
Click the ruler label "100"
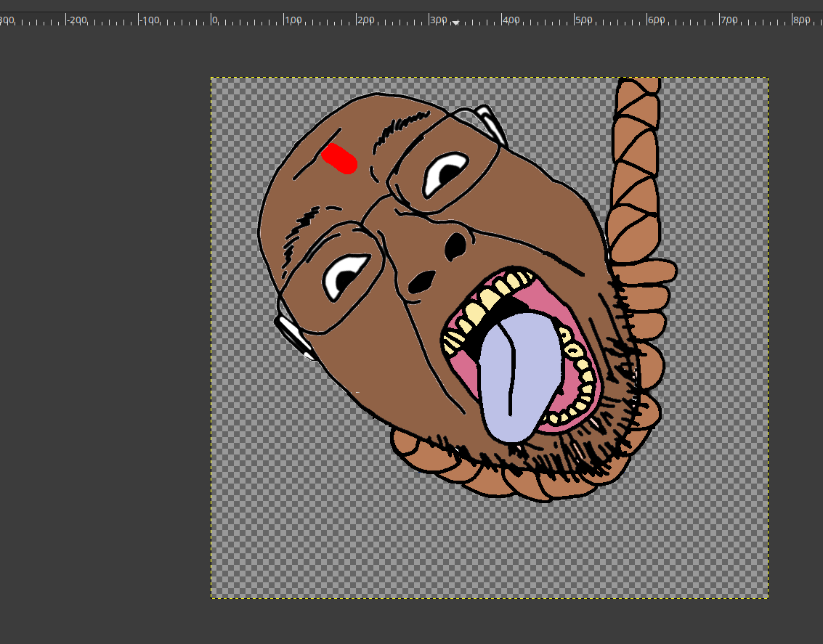pos(293,20)
